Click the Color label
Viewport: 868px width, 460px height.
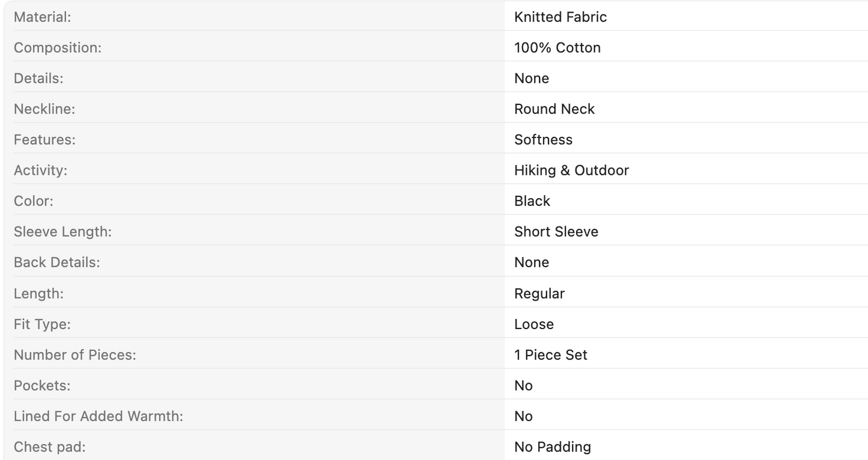[x=34, y=201]
